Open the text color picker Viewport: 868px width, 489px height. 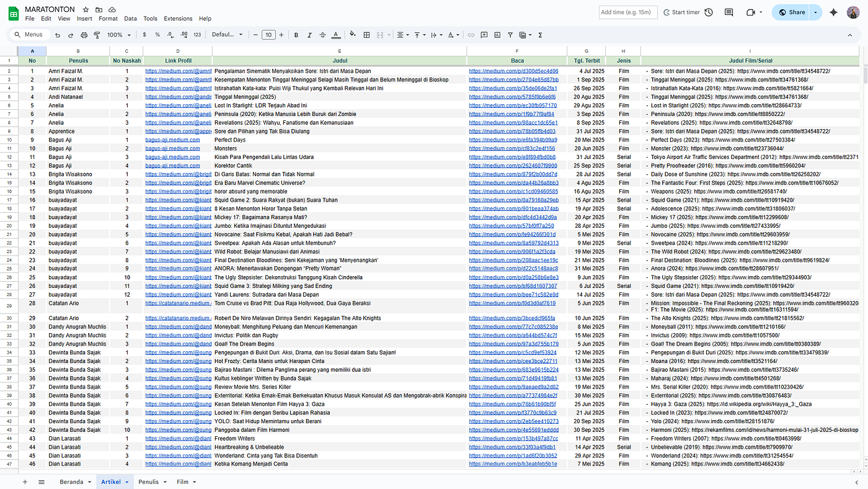(336, 35)
